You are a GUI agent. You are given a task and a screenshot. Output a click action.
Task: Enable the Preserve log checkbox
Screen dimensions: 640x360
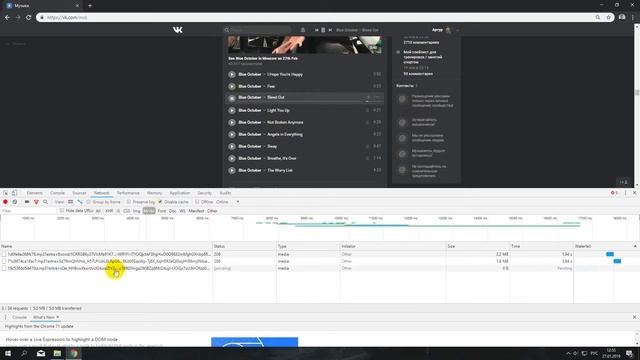pyautogui.click(x=129, y=202)
